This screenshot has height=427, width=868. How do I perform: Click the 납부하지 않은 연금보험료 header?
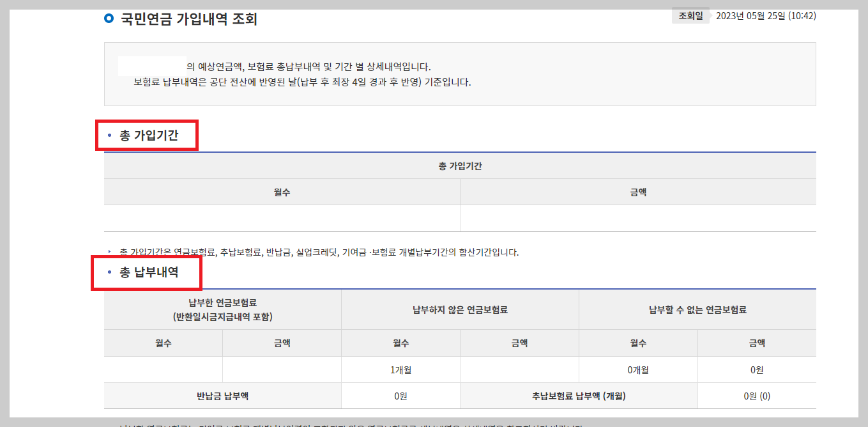click(x=459, y=309)
